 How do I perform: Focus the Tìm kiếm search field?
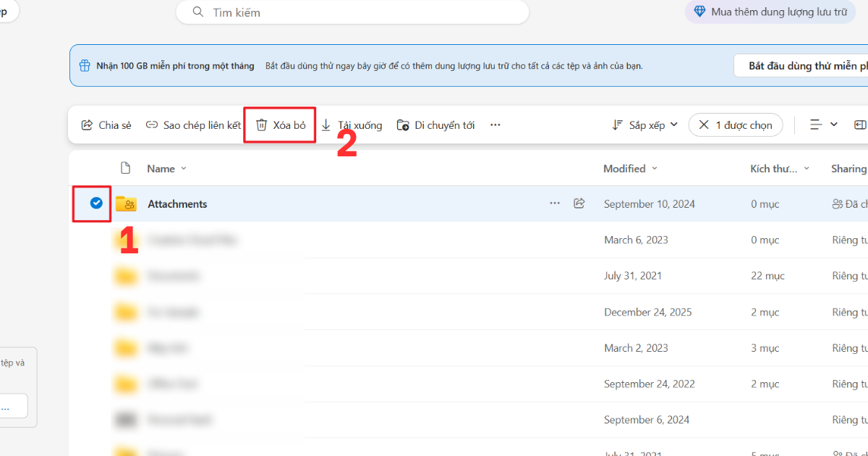point(352,12)
